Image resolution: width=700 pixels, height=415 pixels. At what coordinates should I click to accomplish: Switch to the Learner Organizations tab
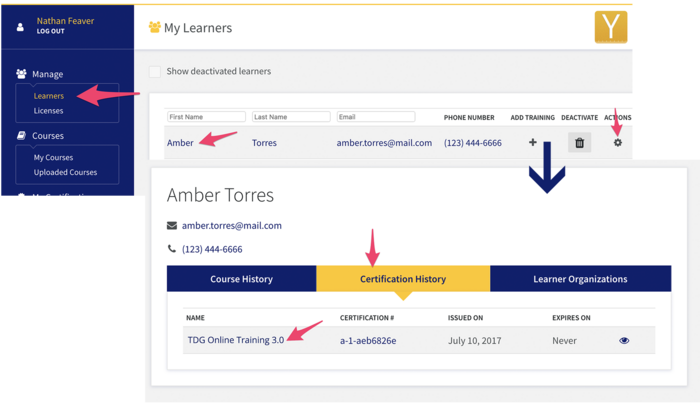580,279
